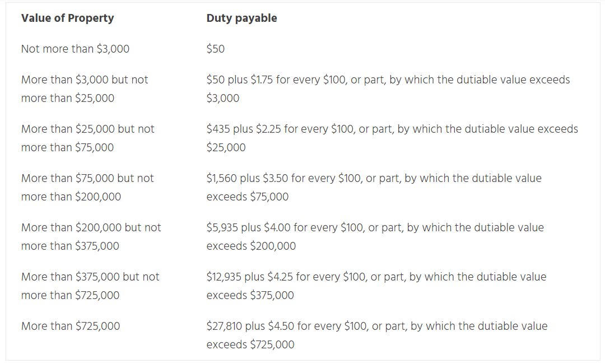Viewport: 605px width, 364px height.
Task: Select 'More than $25,000 but not' text
Action: [87, 129]
